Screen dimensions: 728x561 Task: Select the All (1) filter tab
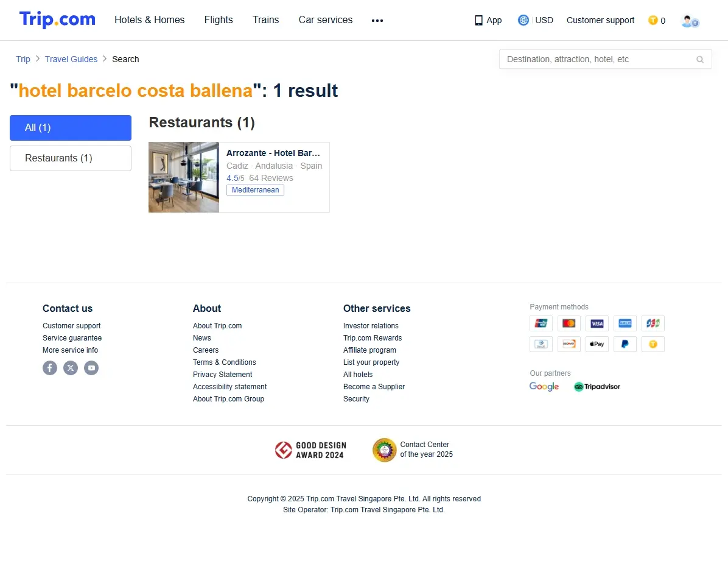click(71, 128)
